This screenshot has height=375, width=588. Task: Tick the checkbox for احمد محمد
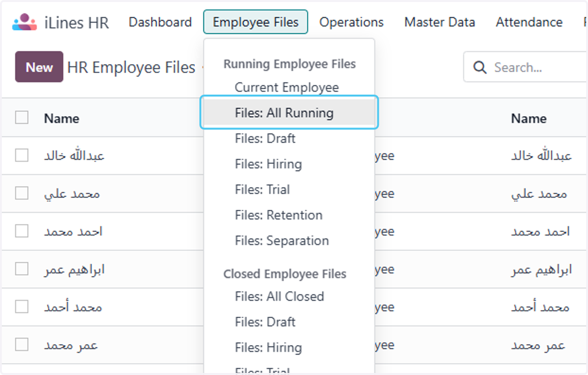coord(22,231)
